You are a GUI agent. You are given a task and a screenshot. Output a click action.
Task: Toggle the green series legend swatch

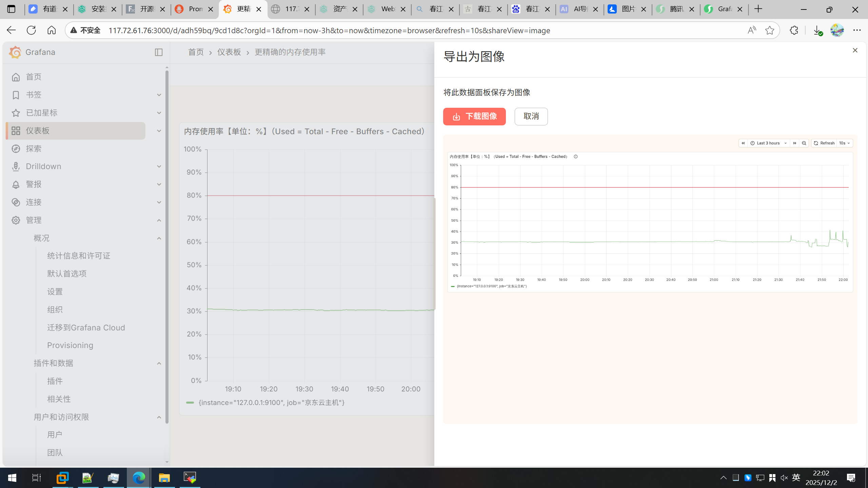[x=190, y=403]
